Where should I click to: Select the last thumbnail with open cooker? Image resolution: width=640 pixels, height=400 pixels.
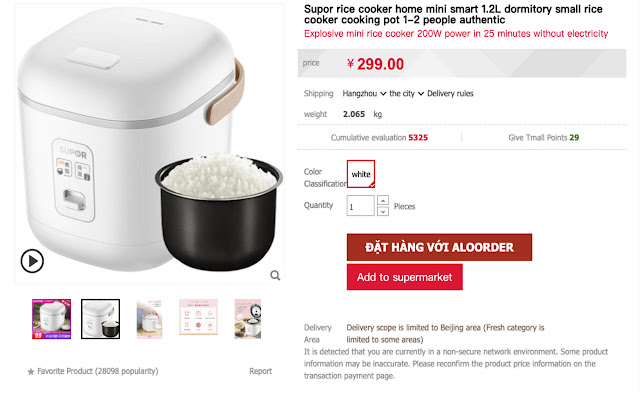(x=247, y=319)
